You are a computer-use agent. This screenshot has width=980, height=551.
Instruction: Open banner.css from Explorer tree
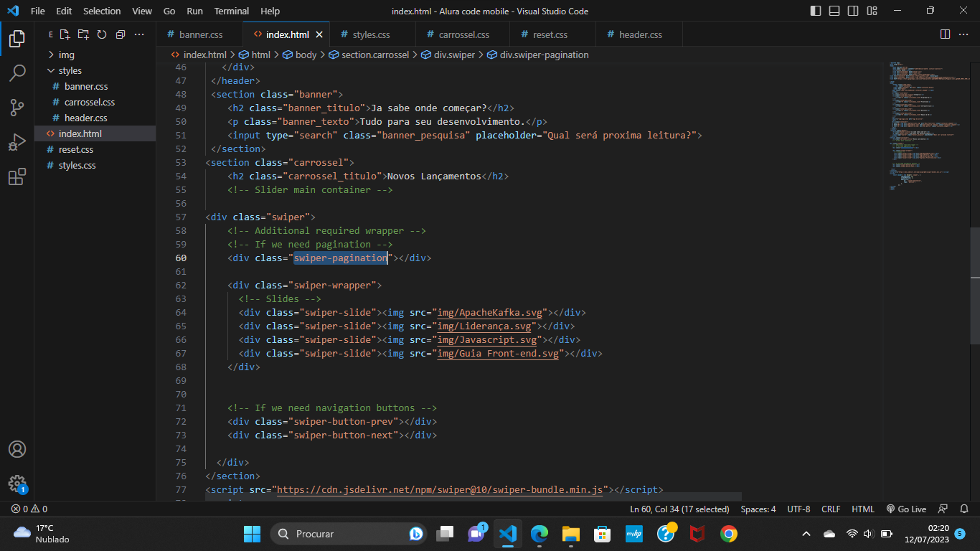click(x=95, y=86)
